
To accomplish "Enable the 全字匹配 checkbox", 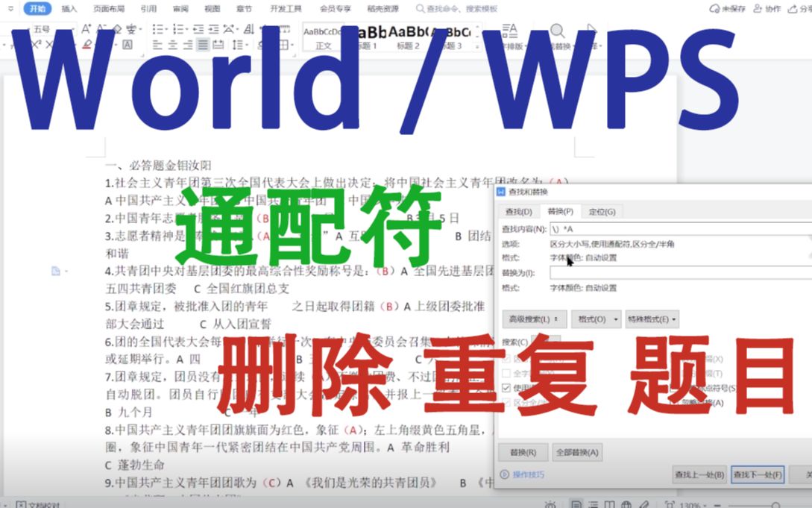I will point(506,374).
